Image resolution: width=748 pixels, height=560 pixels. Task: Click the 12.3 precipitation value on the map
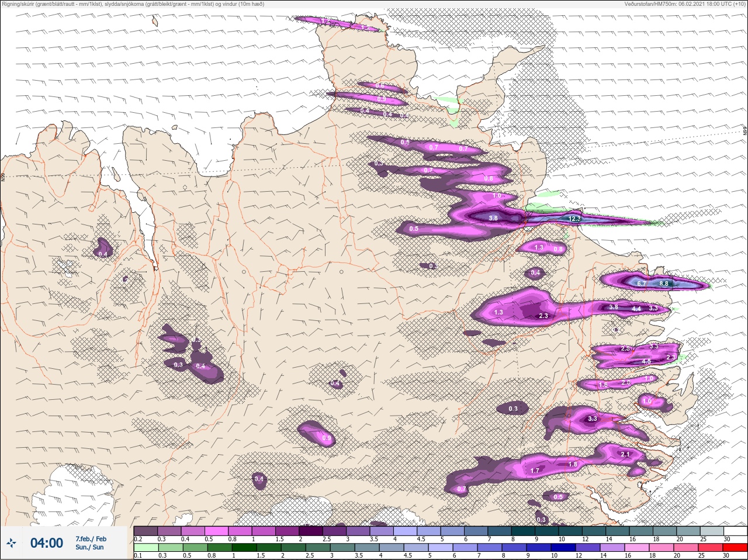[574, 219]
